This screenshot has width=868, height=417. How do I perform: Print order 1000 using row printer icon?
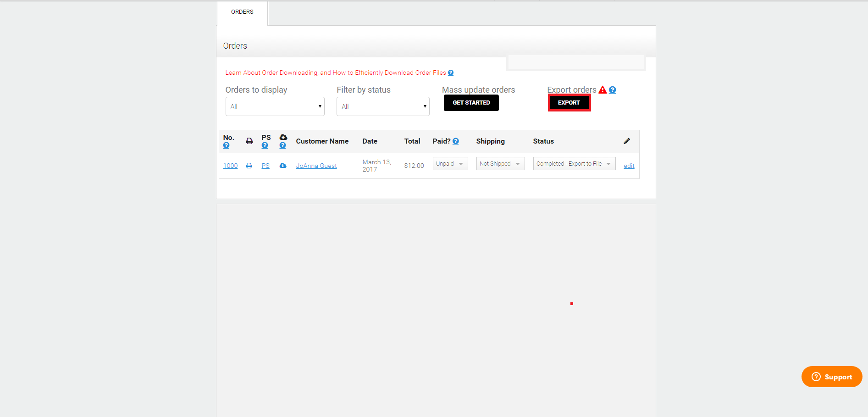[x=249, y=166]
